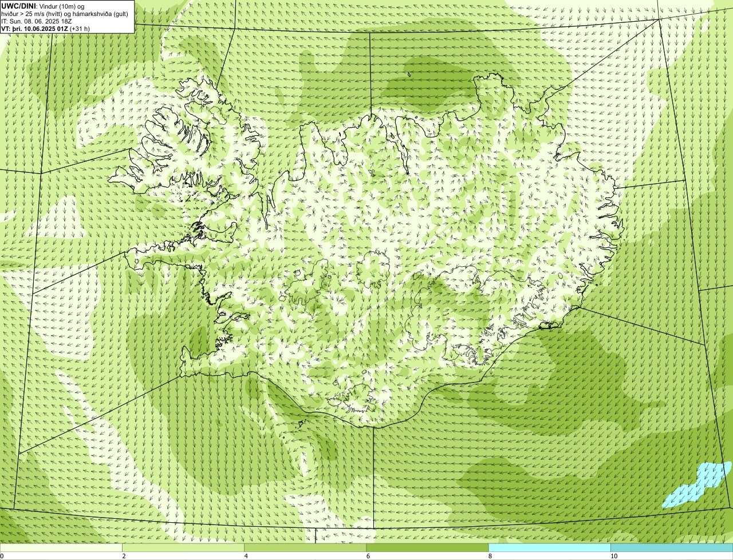Viewport: 733px width, 560px height.
Task: Click the legend tick label "2"
Action: [124, 556]
